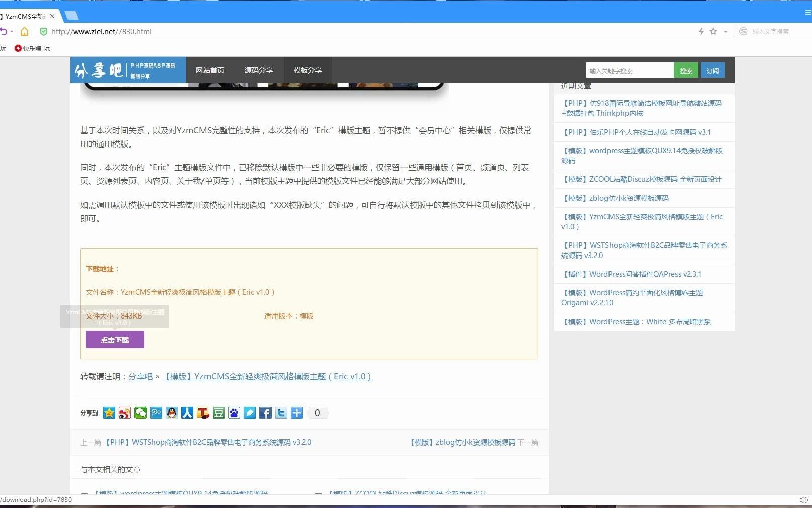
Task: Open sidebar link WSTShop商淘软件B2C
Action: click(644, 250)
